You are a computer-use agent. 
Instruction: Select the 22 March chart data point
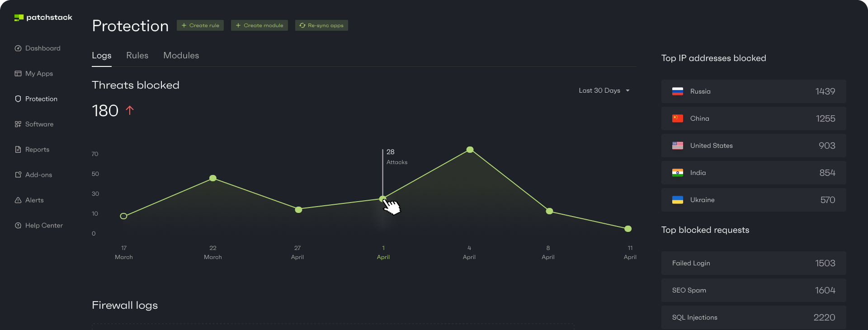(x=213, y=178)
